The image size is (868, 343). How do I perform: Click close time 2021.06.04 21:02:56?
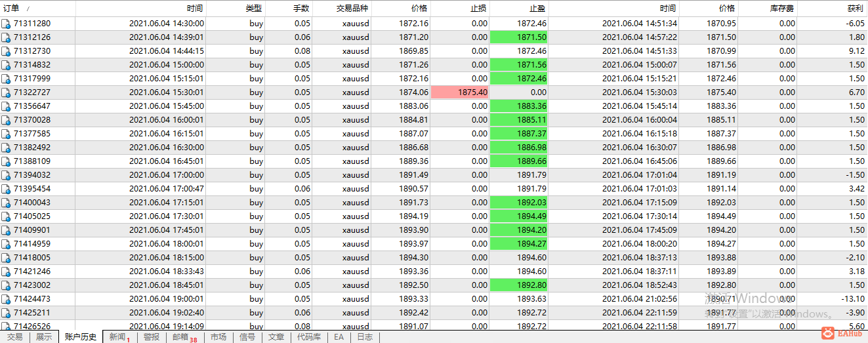click(x=640, y=299)
